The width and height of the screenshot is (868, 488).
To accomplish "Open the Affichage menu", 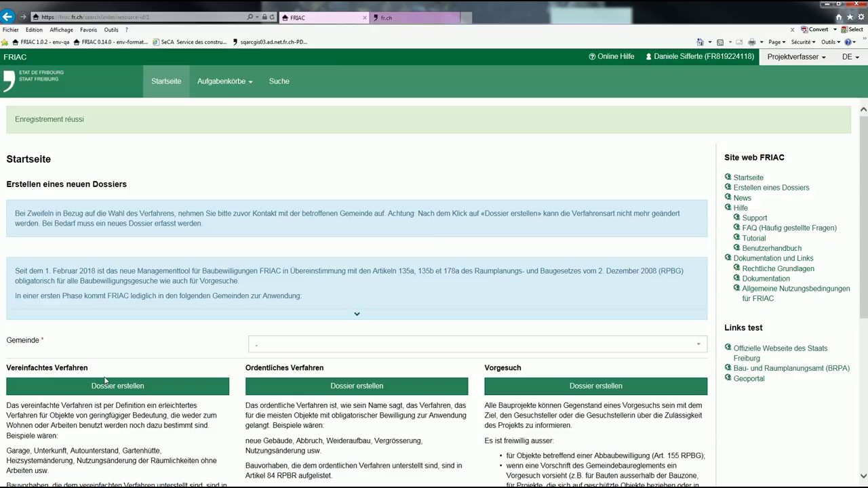I will coord(62,30).
